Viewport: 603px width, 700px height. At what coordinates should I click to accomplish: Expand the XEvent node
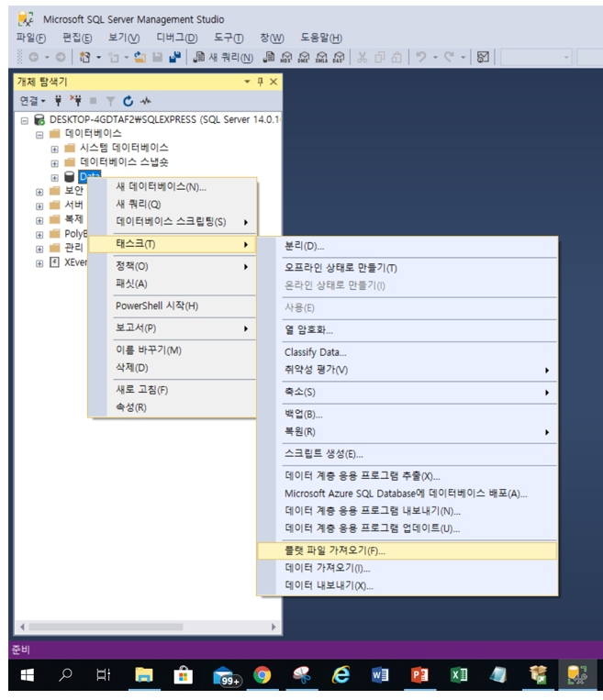coord(39,263)
